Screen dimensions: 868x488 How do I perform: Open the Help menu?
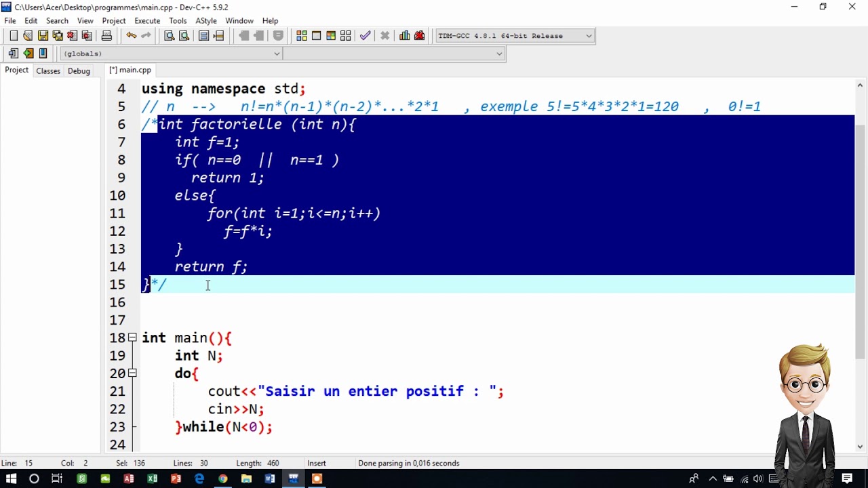270,21
